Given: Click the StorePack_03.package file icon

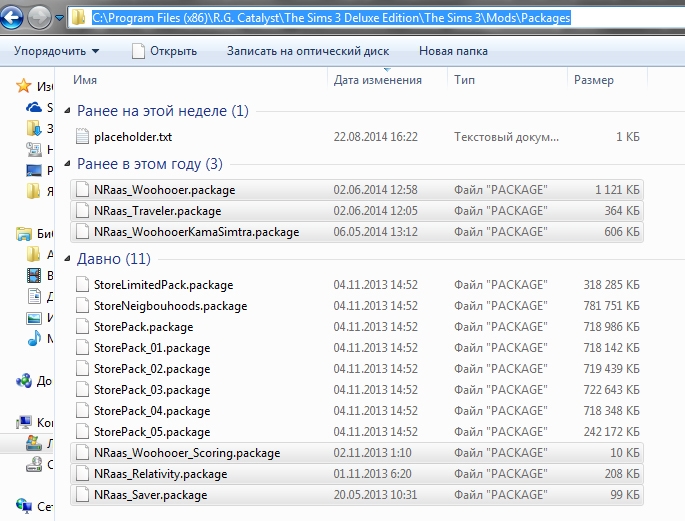Looking at the screenshot, I should tap(82, 390).
